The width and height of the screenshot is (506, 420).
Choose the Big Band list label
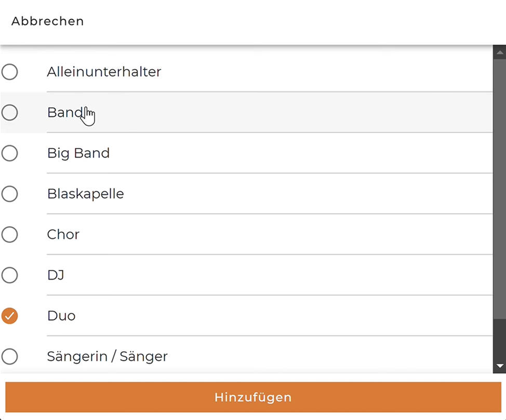coord(78,153)
